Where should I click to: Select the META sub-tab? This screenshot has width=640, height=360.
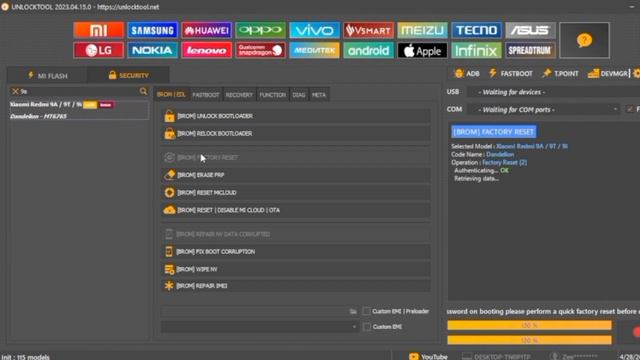(319, 95)
